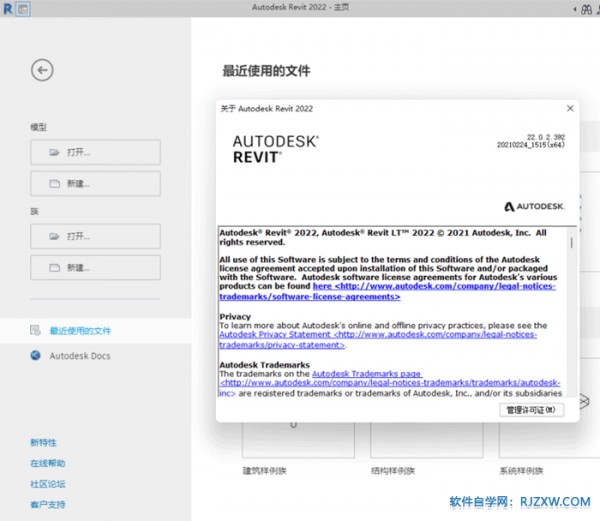600x521 pixels.
Task: Select 最近使用的文件 in the sidebar
Action: 96,331
